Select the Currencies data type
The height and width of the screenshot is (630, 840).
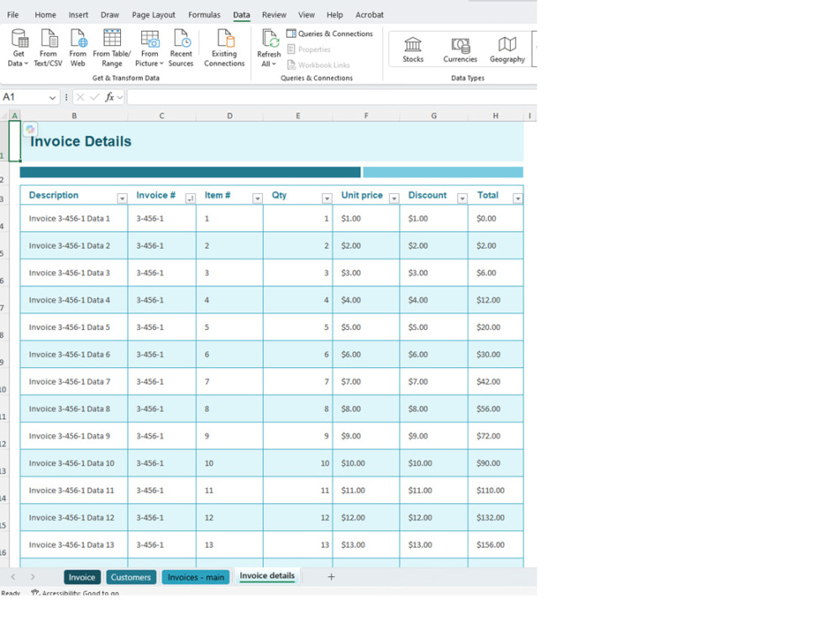point(460,50)
